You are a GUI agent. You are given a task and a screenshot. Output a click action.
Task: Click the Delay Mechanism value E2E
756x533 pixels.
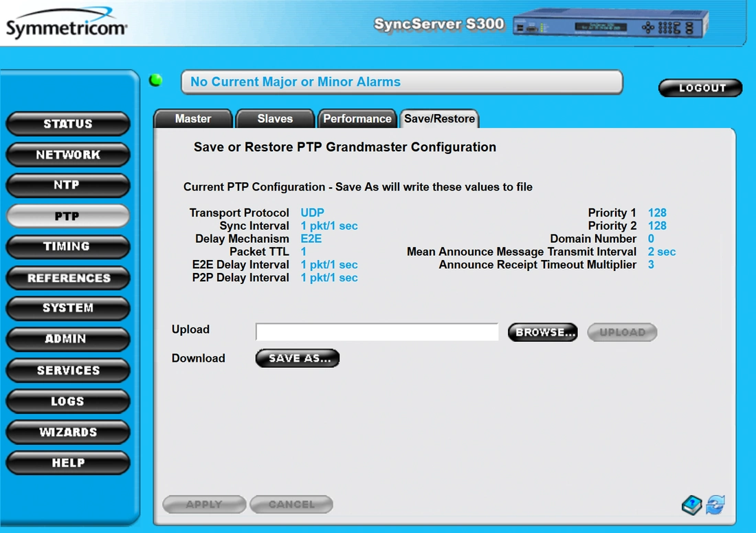coord(311,239)
